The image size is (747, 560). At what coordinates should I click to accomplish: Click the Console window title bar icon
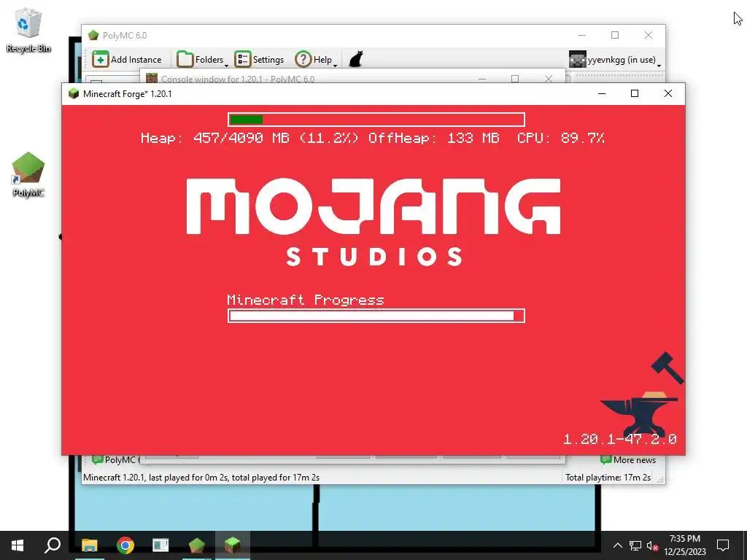[x=152, y=78]
